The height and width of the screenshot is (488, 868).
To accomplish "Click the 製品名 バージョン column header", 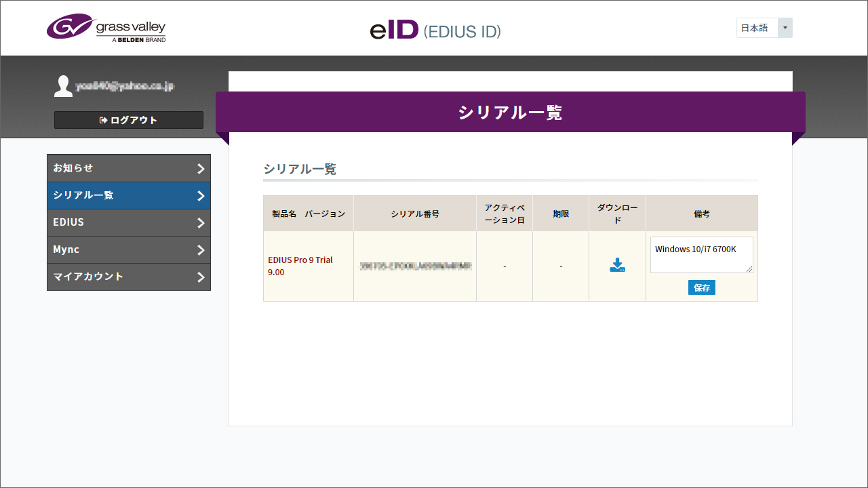I will pos(309,213).
